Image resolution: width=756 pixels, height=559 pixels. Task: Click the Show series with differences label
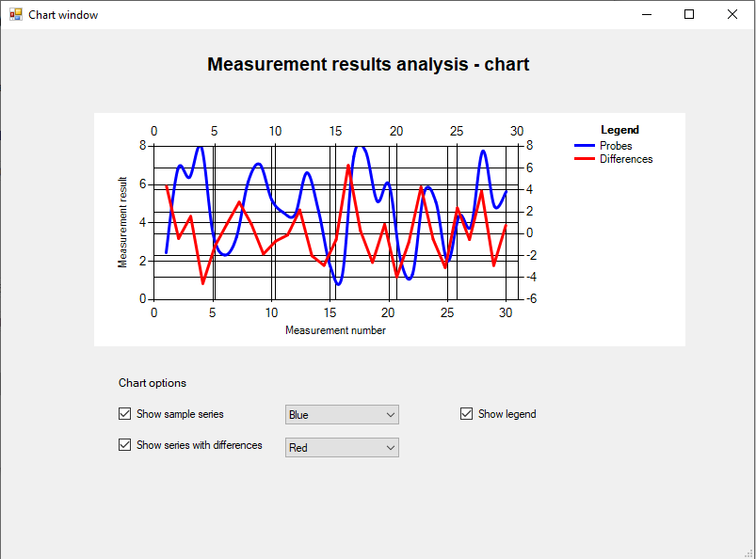pos(200,445)
